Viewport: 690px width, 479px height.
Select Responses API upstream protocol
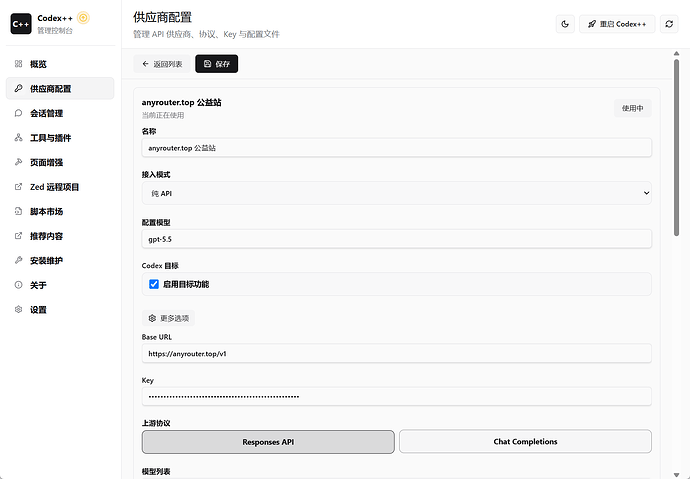pyautogui.click(x=268, y=442)
